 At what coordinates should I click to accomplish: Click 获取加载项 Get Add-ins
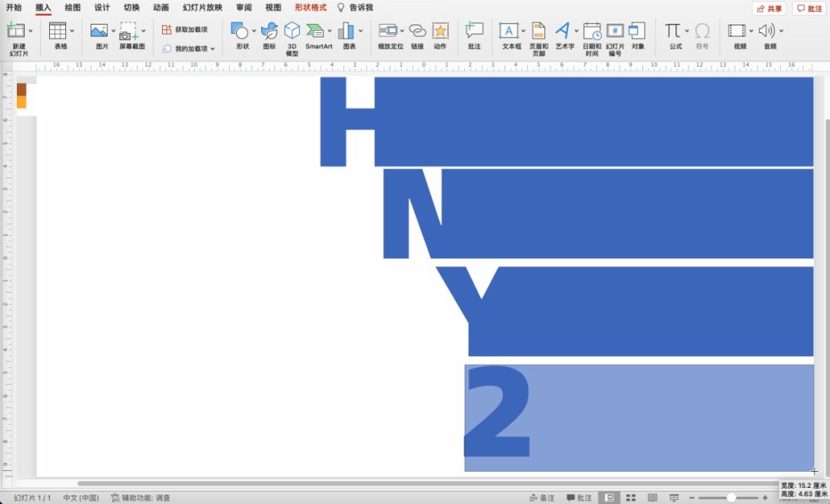(184, 29)
